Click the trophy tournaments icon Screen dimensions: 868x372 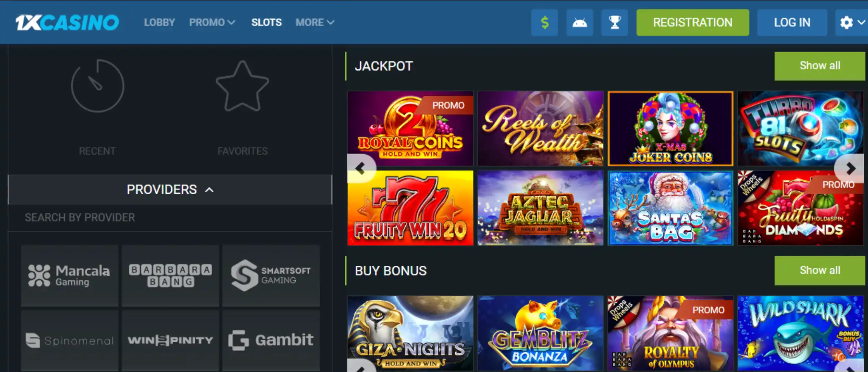tap(615, 22)
